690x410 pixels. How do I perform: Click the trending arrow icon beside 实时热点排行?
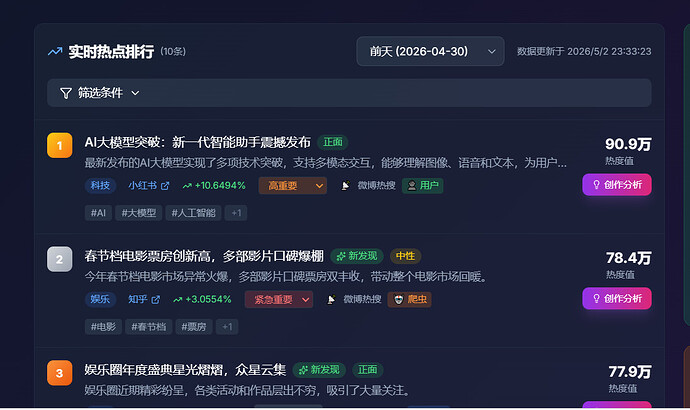(x=55, y=51)
